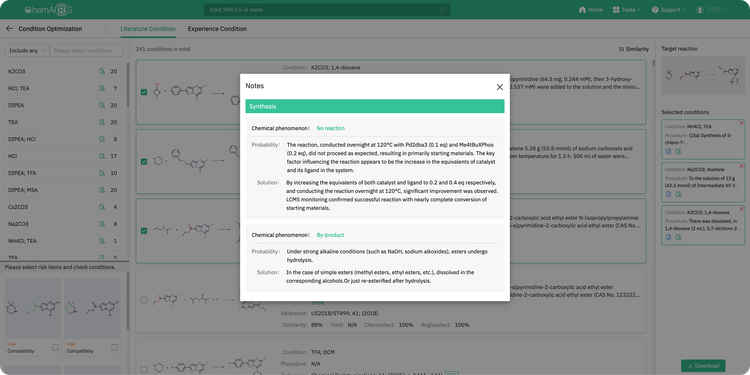Select the K2CO3 condition row
Viewport: 750px width, 375px height.
[x=62, y=71]
